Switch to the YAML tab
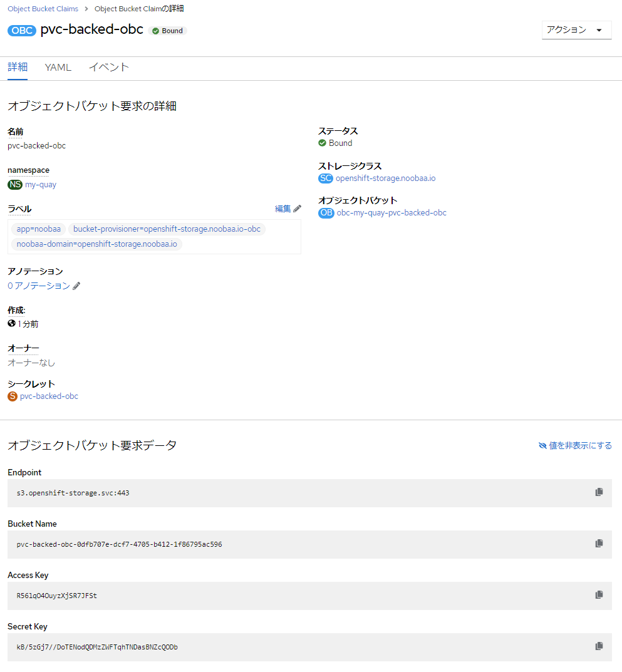The height and width of the screenshot is (672, 622). [x=58, y=67]
